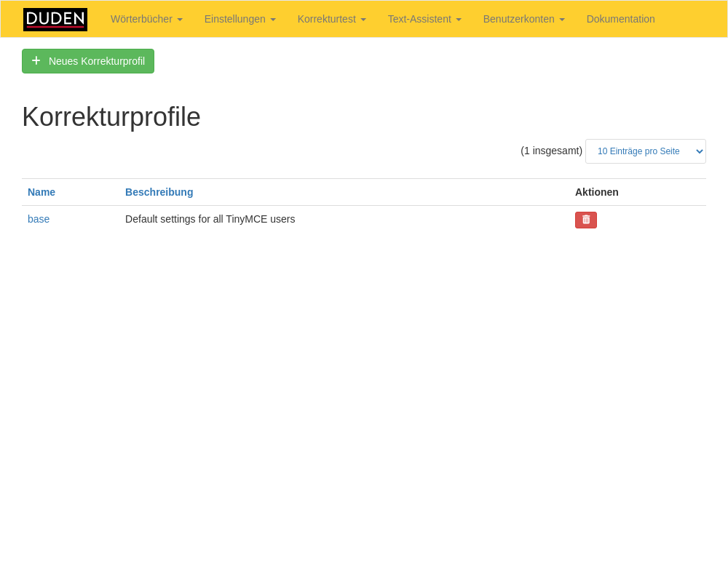Click the Aktionen column header
Screen dimensions: 728x582
pos(596,192)
